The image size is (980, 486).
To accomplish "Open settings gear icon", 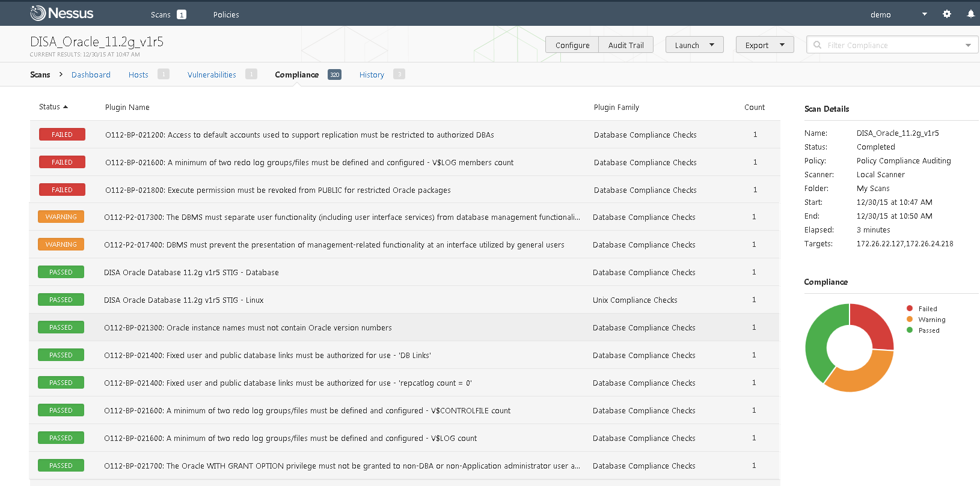I will point(947,14).
